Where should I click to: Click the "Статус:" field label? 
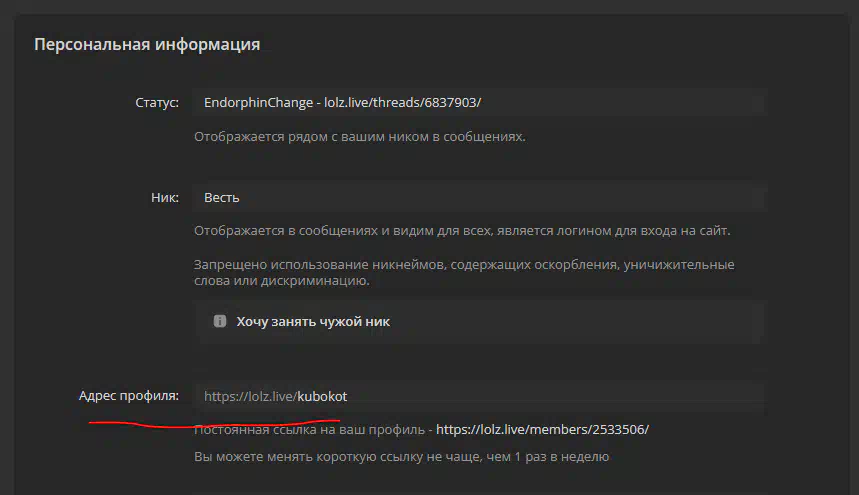157,103
